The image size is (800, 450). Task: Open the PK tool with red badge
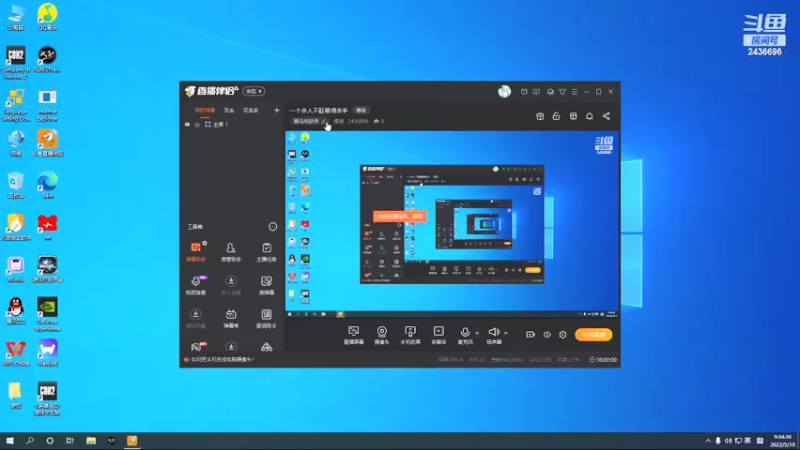[197, 347]
